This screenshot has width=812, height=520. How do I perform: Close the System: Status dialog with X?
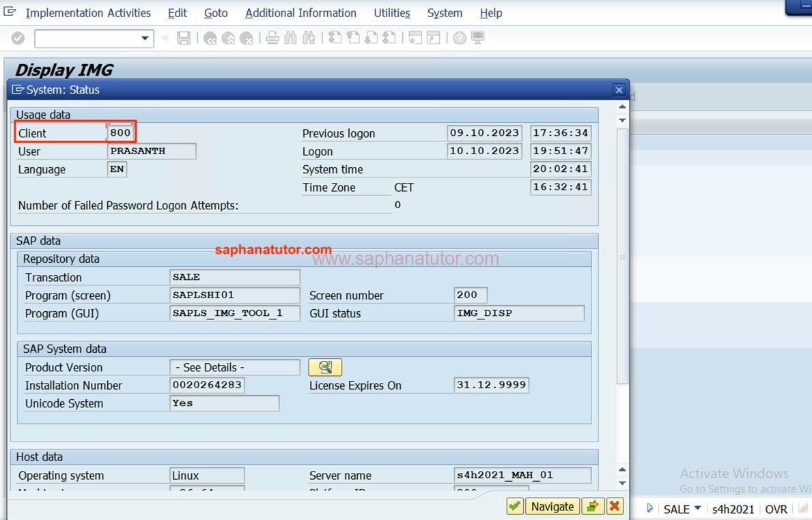pyautogui.click(x=619, y=90)
